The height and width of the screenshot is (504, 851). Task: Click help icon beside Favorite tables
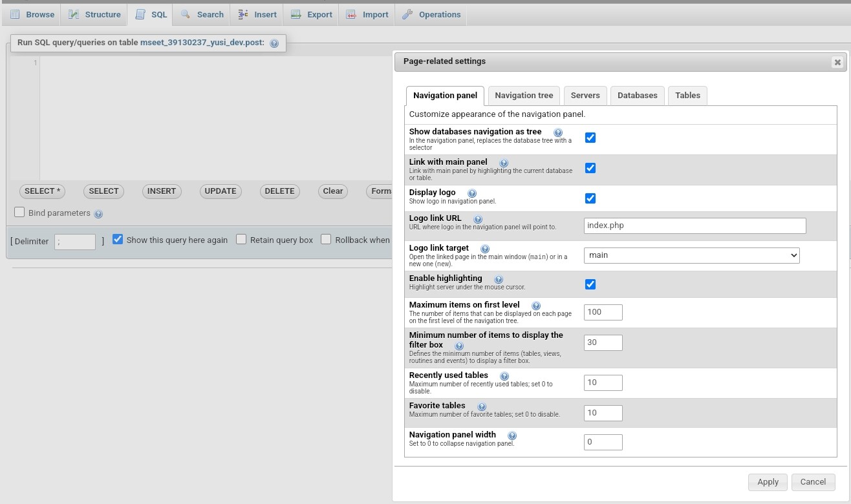click(482, 406)
